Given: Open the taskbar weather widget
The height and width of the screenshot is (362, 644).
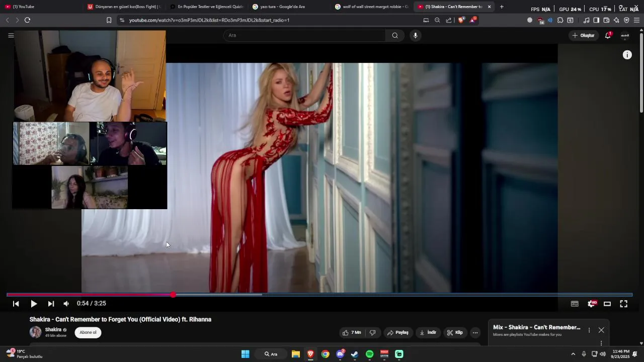Looking at the screenshot, I should [x=24, y=354].
